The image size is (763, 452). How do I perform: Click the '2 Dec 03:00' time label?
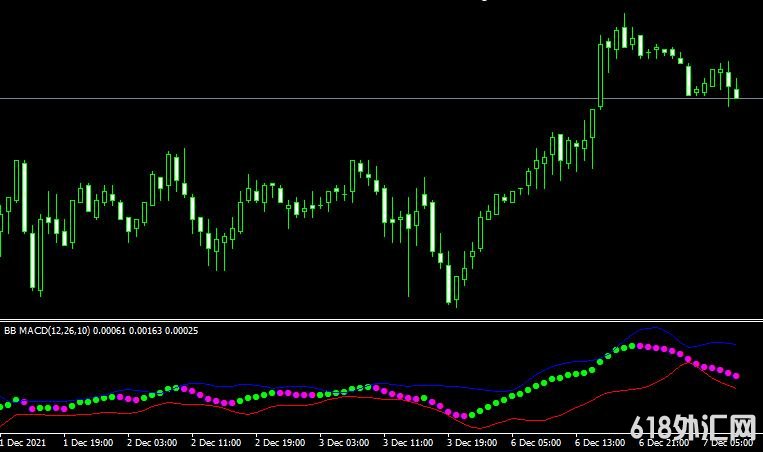(x=152, y=443)
